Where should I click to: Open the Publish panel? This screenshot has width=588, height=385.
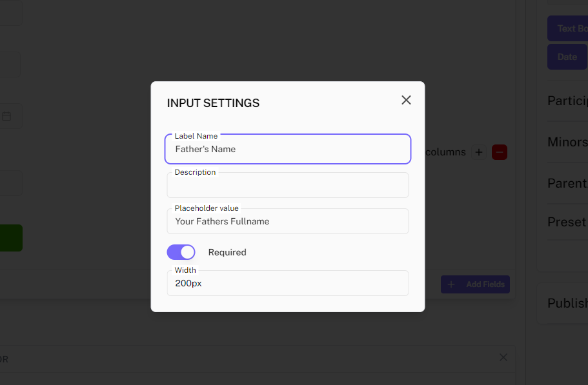point(567,303)
